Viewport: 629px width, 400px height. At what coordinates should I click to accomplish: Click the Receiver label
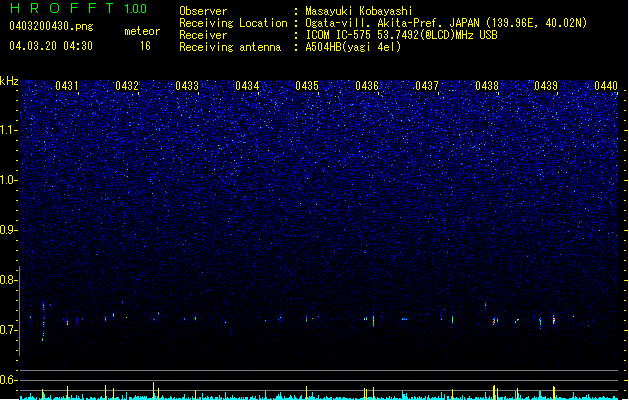(203, 35)
